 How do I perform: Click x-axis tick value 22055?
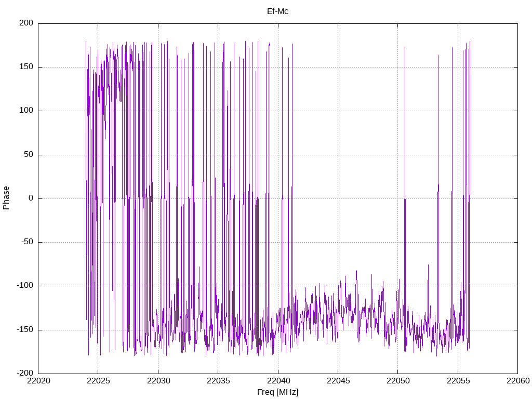click(458, 381)
